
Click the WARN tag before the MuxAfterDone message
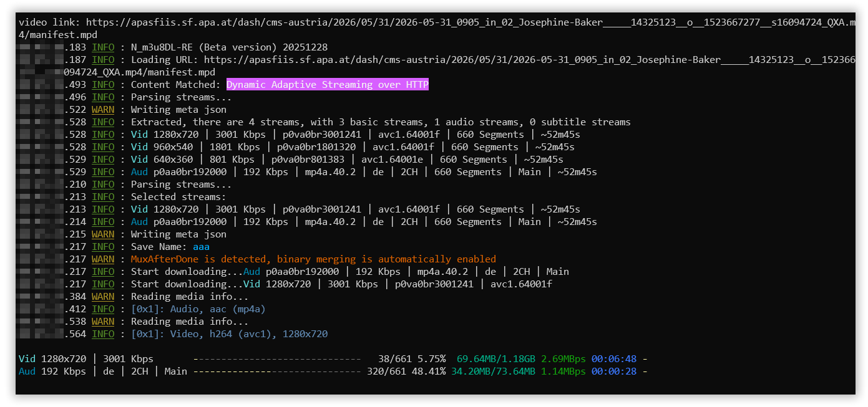103,259
